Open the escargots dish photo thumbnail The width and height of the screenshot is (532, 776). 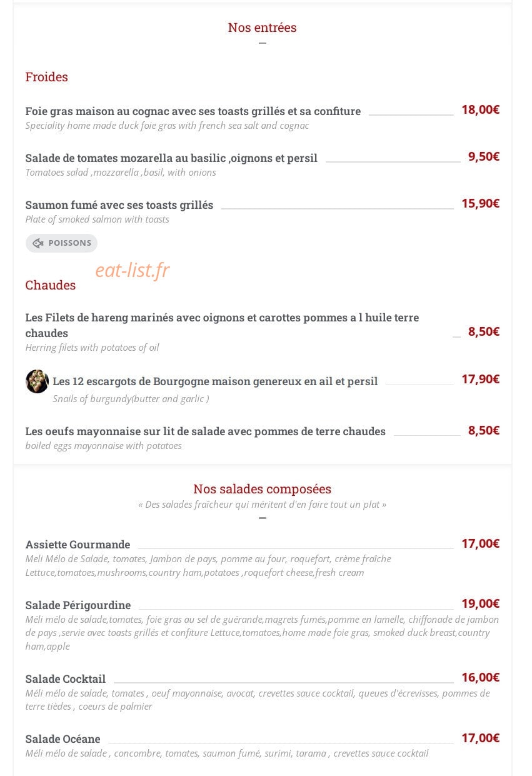pyautogui.click(x=37, y=381)
